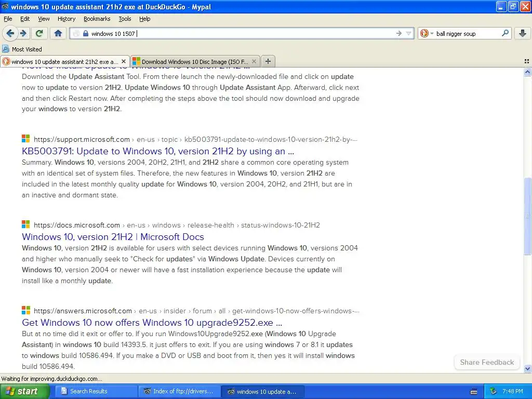Click the keyboard icon in system tray
Viewport: 532px width, 399px height.
point(474,392)
